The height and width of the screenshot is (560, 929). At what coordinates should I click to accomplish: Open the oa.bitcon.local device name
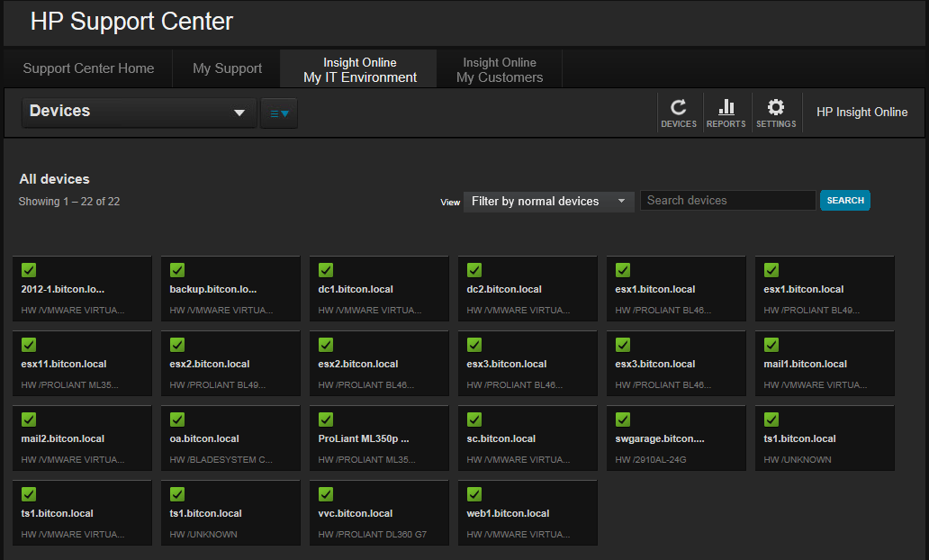click(x=204, y=438)
